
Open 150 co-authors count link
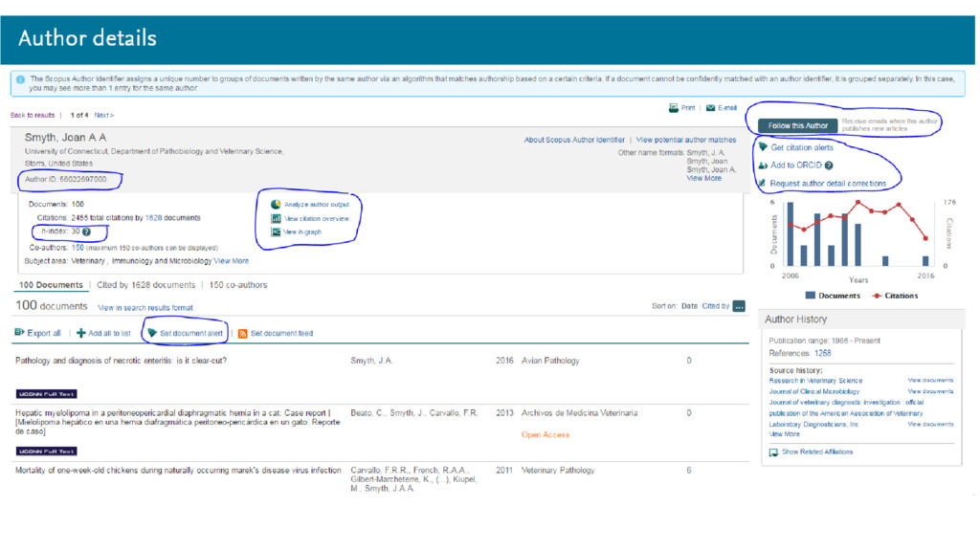(78, 248)
